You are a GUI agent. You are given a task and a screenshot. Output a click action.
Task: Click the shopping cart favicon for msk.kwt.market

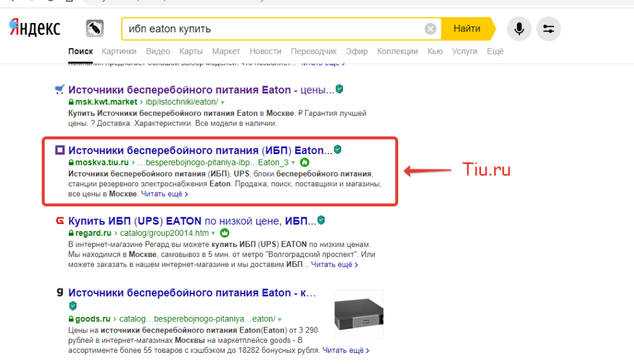click(60, 89)
